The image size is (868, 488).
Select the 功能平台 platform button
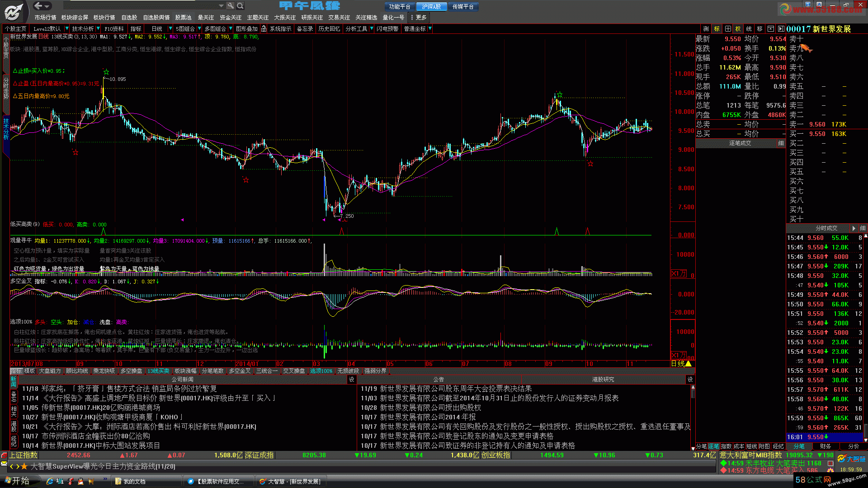coord(400,7)
